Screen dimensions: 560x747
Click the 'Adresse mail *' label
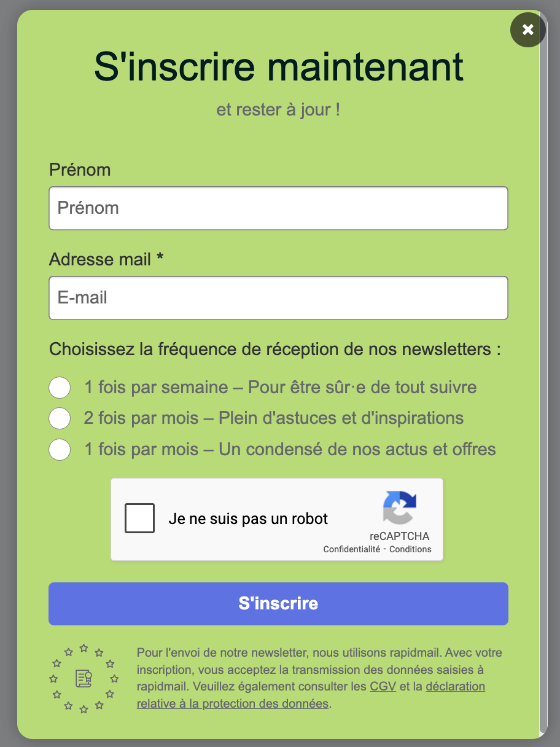tap(106, 259)
